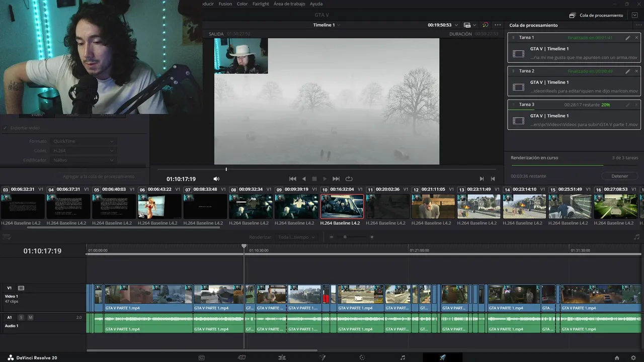Image resolution: width=644 pixels, height=362 pixels.
Task: Mute the Audio 1 track
Action: [30, 317]
